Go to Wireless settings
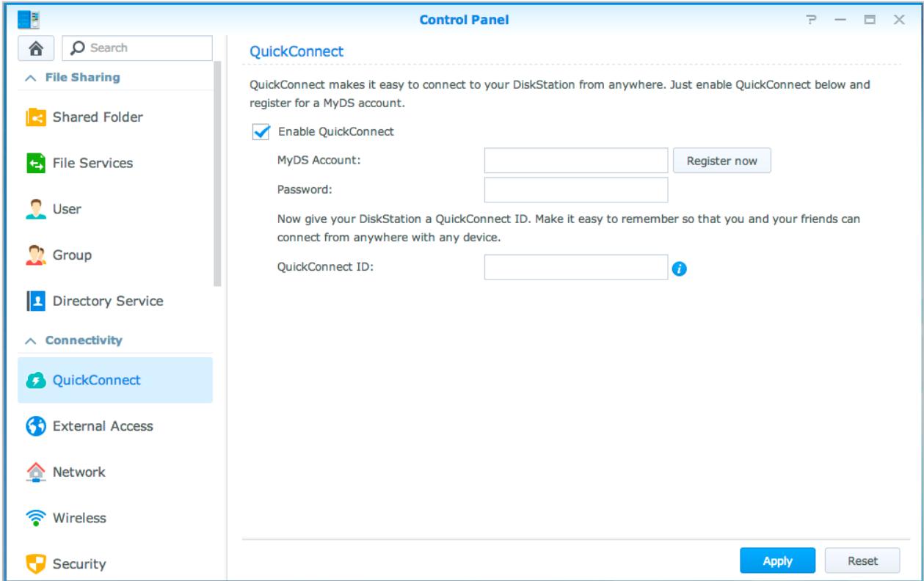924x581 pixels. [115, 518]
